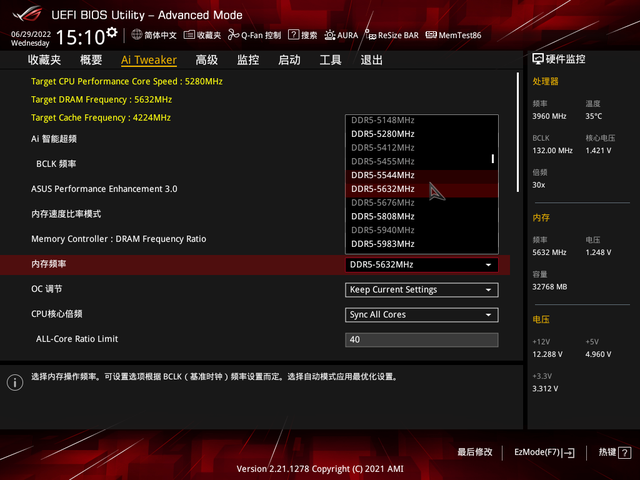Screen dimensions: 640x480
Task: Switch to the 概要 tab
Action: pos(91,60)
